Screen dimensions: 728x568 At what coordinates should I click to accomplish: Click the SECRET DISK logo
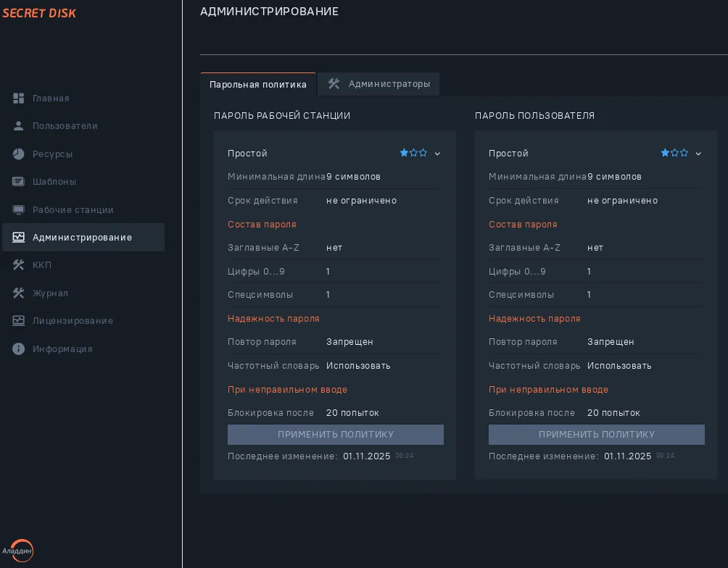pos(39,13)
